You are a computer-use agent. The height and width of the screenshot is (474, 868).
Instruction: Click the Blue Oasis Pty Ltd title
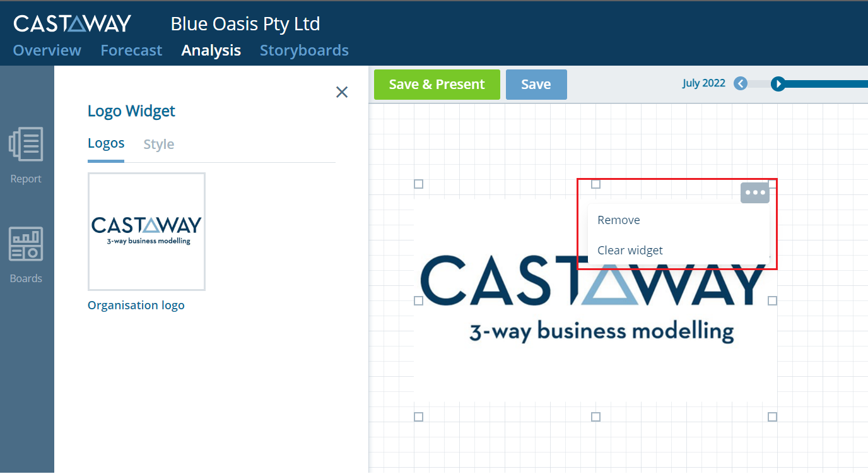click(245, 24)
